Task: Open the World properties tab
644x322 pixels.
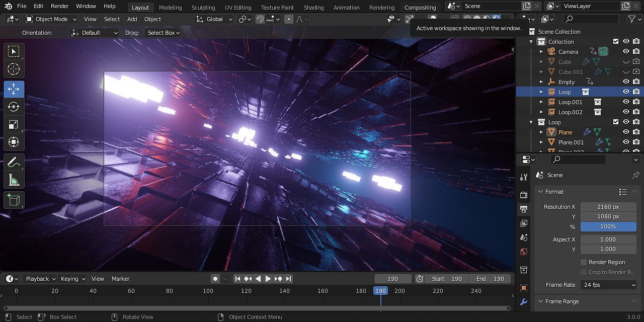Action: pyautogui.click(x=523, y=251)
